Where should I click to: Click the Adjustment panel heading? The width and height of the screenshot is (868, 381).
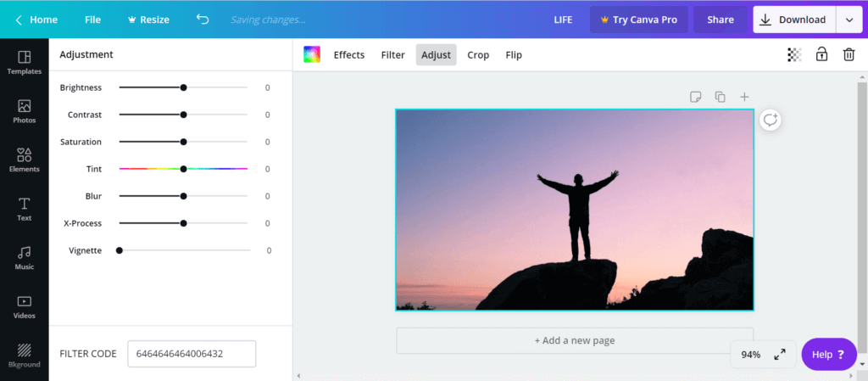86,54
